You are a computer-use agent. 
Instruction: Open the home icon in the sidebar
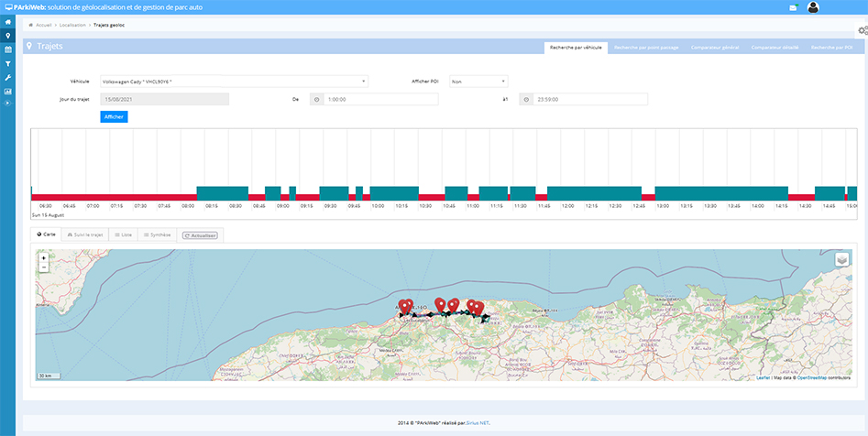click(x=8, y=22)
